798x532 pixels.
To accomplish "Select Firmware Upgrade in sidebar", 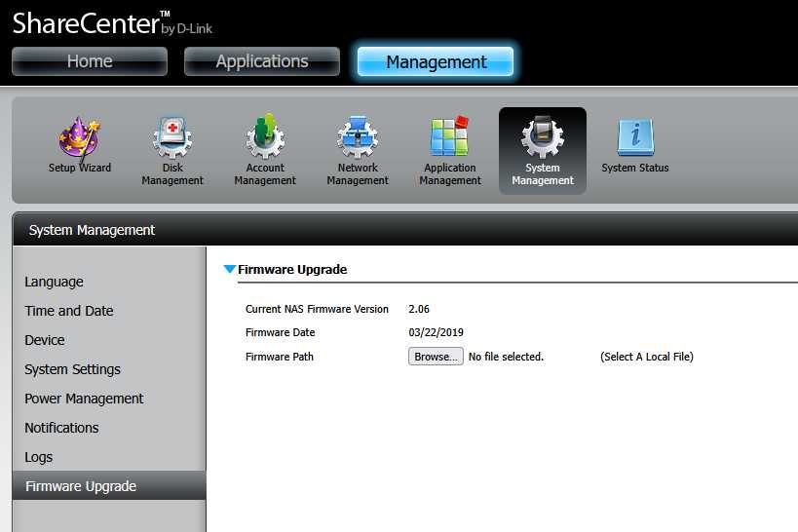I will [x=109, y=485].
